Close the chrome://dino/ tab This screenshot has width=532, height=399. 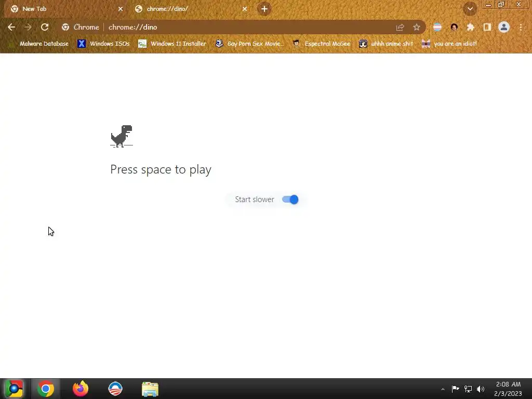(245, 9)
